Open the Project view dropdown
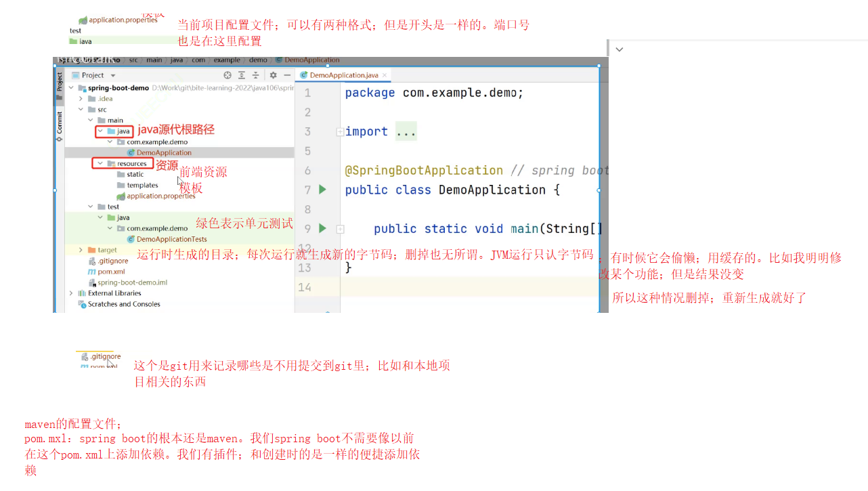 tap(113, 75)
